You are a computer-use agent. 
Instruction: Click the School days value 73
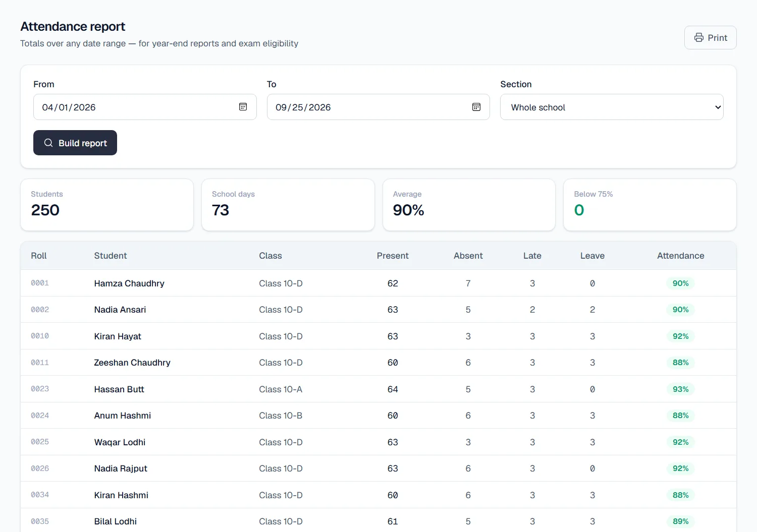221,210
